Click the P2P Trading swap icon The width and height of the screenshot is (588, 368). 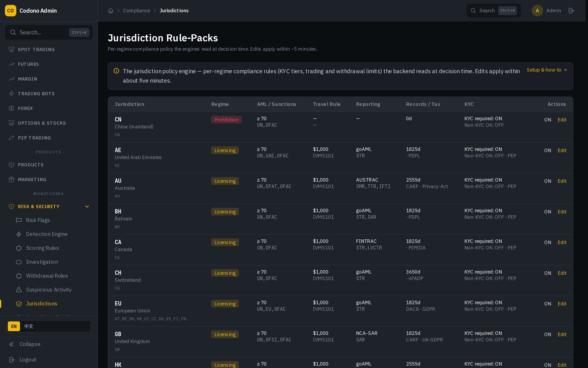point(11,138)
